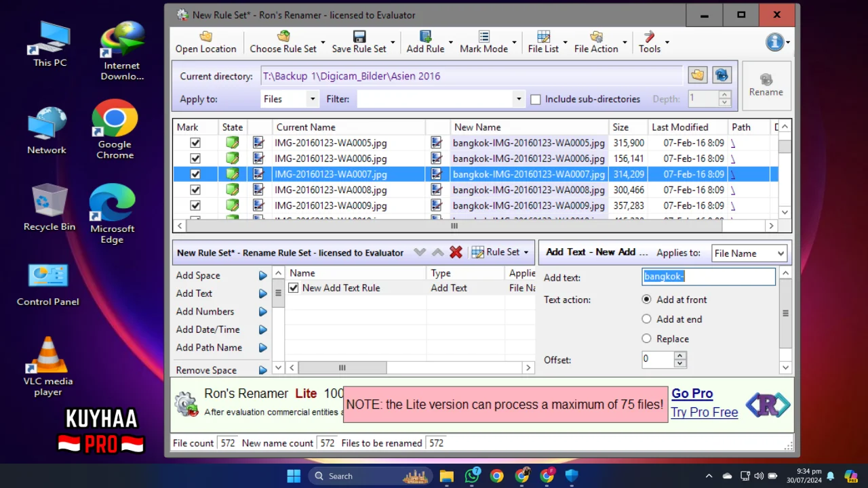Save Rule Set via toolbar button
868x488 pixels.
(x=359, y=42)
